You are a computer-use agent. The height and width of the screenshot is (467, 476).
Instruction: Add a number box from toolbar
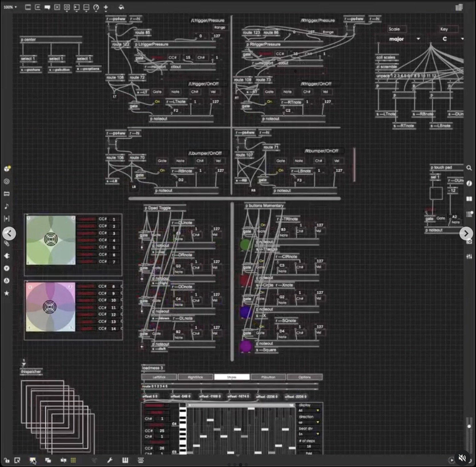click(77, 7)
